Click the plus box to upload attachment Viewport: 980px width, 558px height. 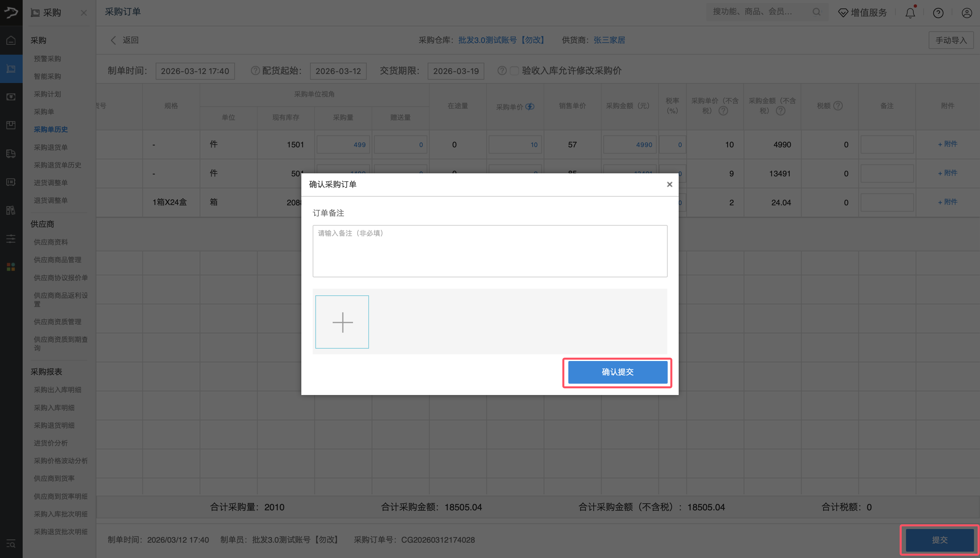click(342, 322)
